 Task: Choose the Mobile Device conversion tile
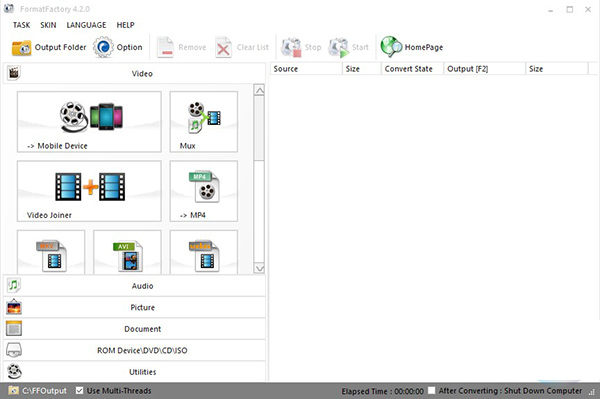[89, 122]
